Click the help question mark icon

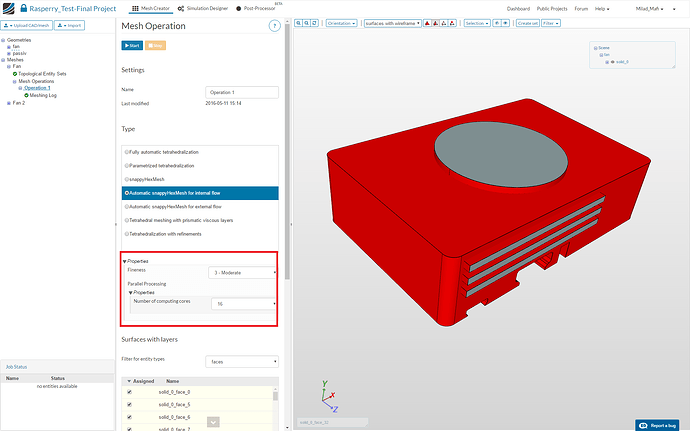click(x=274, y=25)
